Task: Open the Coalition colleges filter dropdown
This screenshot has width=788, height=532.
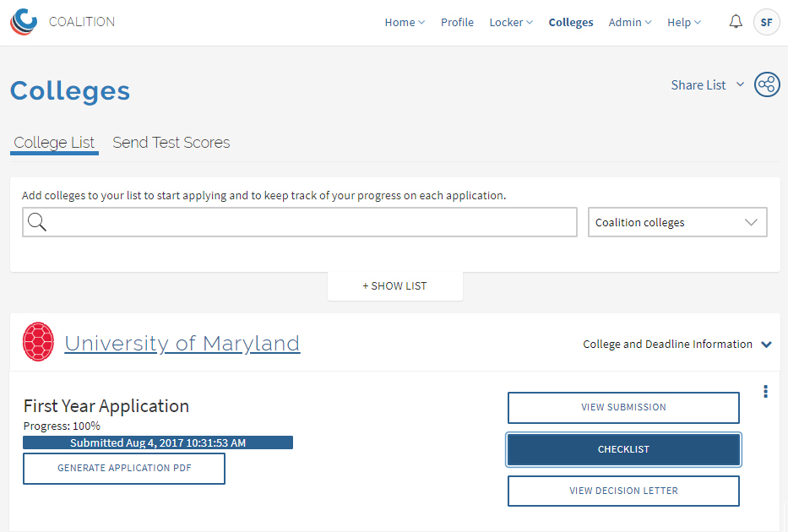Action: (x=677, y=222)
